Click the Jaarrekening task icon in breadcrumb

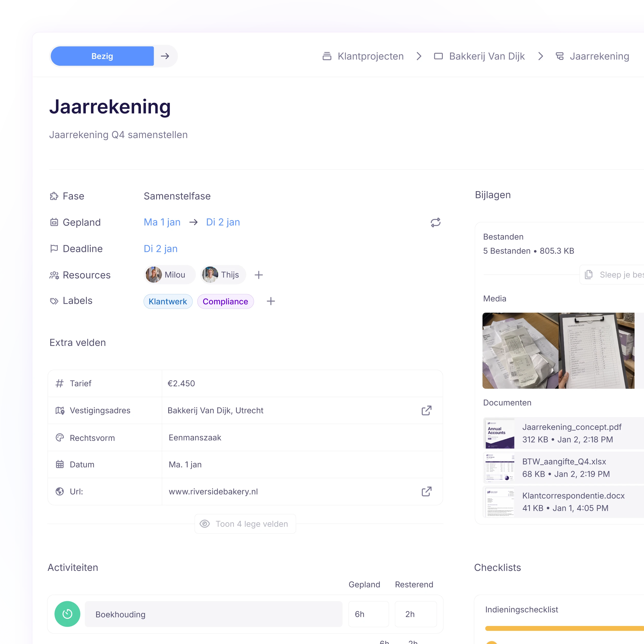point(560,56)
